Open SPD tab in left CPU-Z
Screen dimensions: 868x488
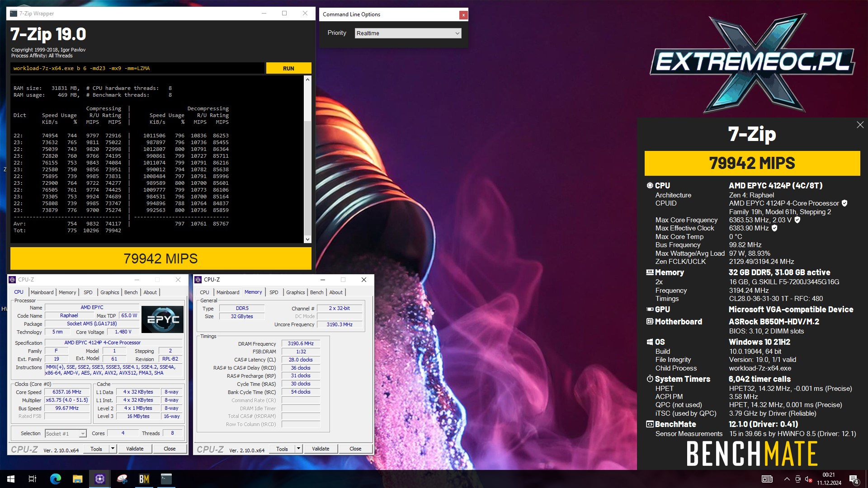point(88,292)
